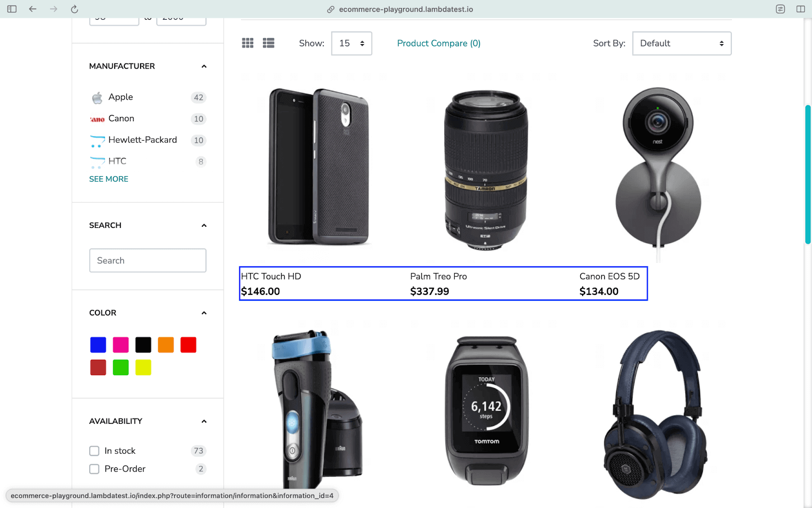Click the Apple count badge 42

[198, 97]
